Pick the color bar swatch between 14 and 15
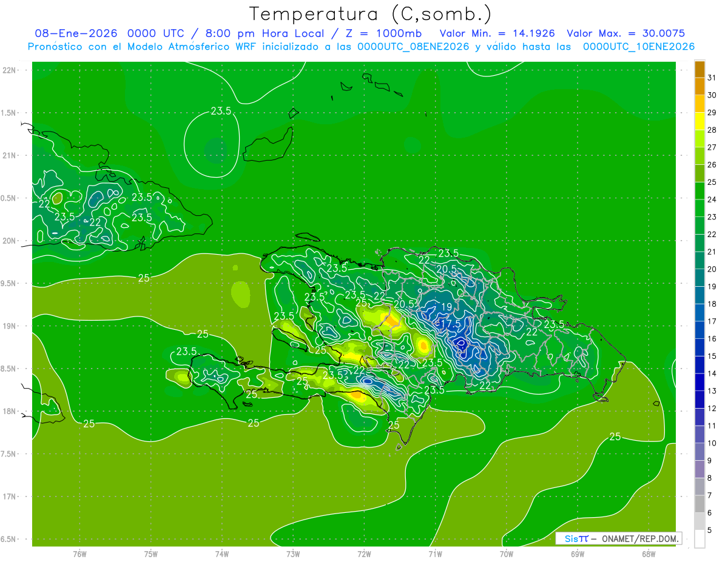Screen dimensions: 728x562 click(699, 364)
